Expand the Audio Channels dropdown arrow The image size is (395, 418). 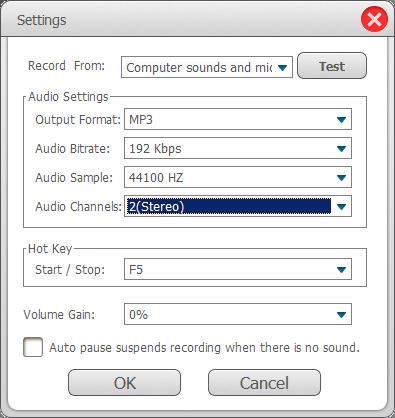pos(341,207)
